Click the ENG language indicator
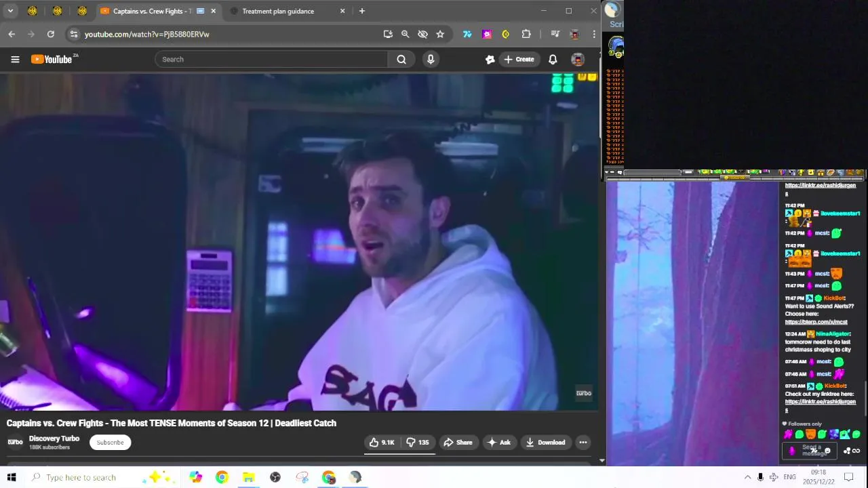This screenshot has width=868, height=488. [789, 477]
